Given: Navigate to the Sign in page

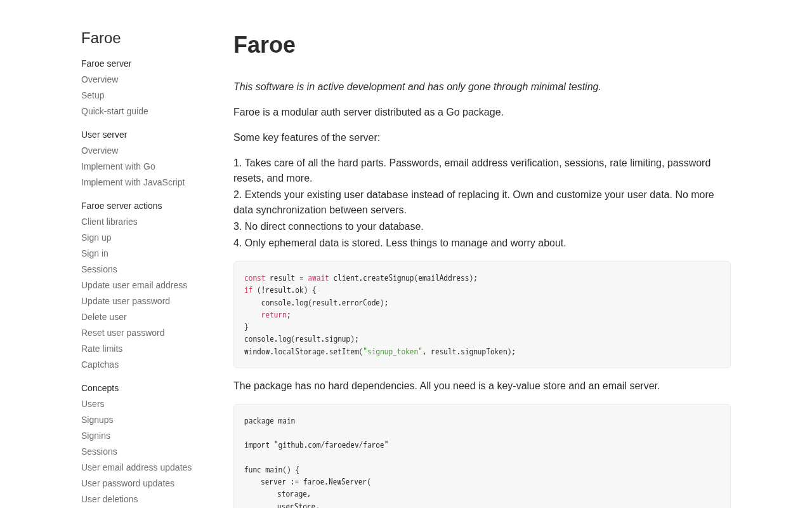Looking at the screenshot, I should [95, 253].
